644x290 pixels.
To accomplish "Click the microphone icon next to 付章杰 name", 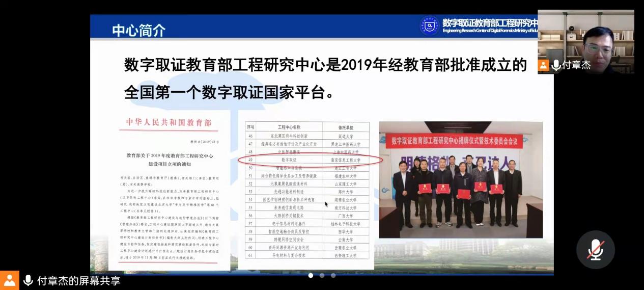I will click(556, 65).
